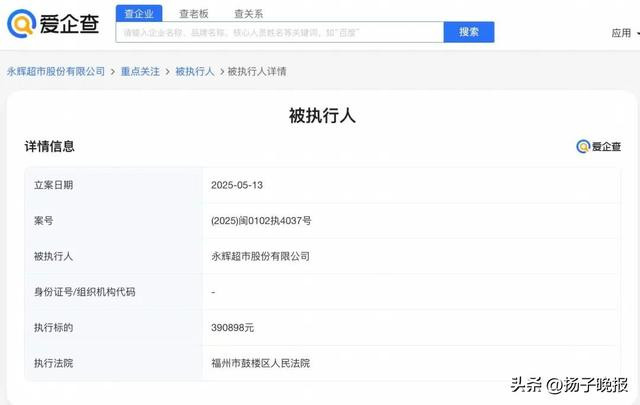640x405 pixels.
Task: Click the 身份证号/组织机构代码 label
Action: (x=84, y=292)
